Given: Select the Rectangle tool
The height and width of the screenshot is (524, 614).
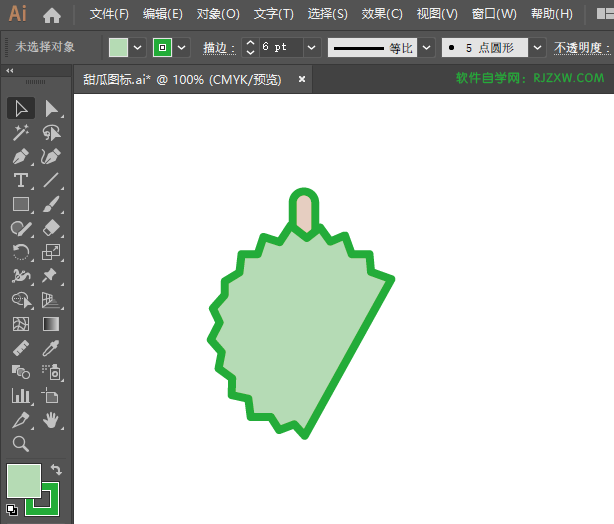Looking at the screenshot, I should (21, 205).
